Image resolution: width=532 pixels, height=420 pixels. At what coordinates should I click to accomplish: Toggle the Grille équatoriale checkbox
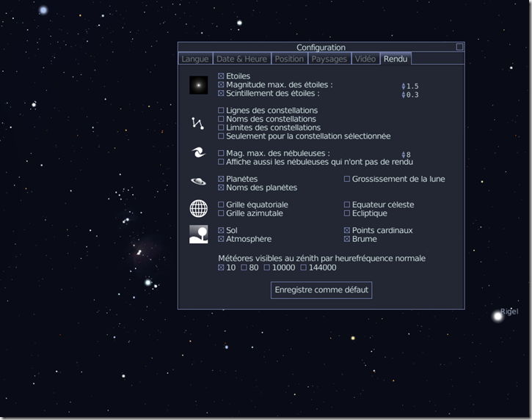[222, 205]
